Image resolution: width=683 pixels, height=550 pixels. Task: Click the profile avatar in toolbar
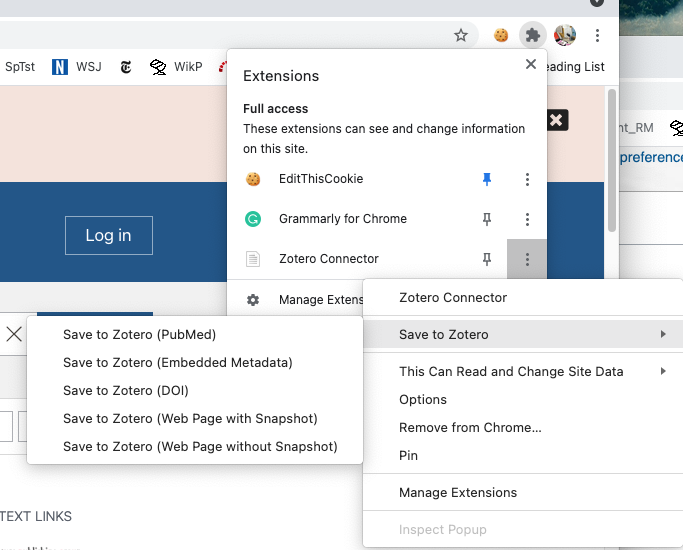click(x=565, y=35)
